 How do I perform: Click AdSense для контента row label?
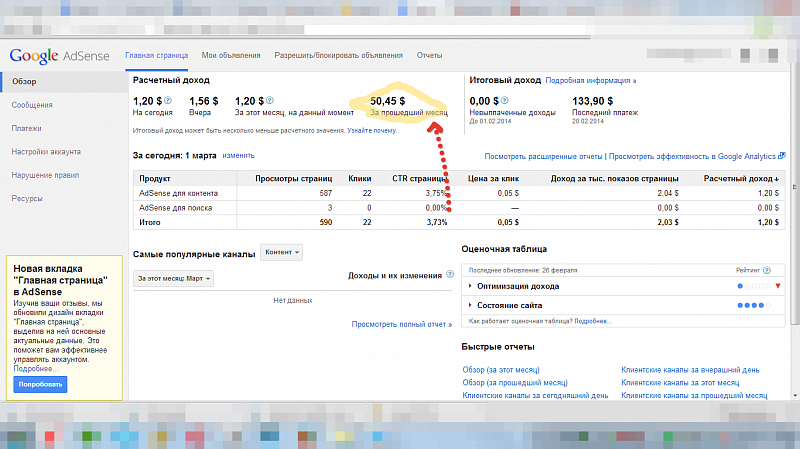point(178,193)
